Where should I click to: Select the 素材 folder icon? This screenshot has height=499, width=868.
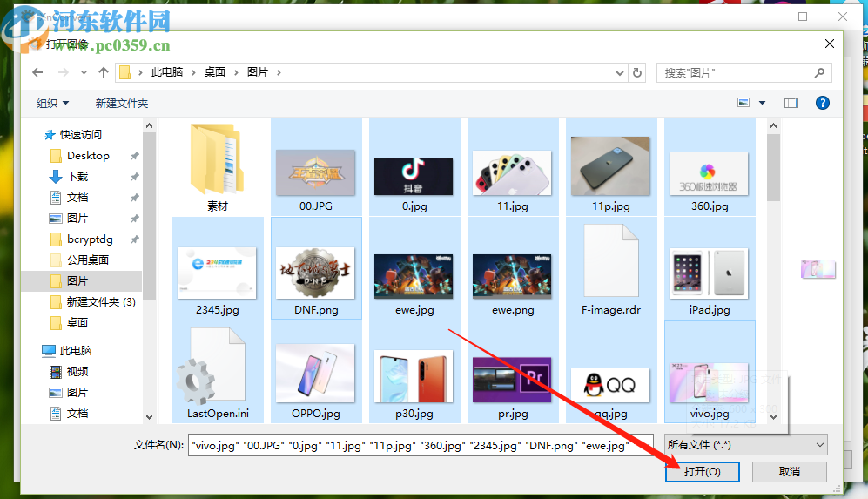pos(218,159)
